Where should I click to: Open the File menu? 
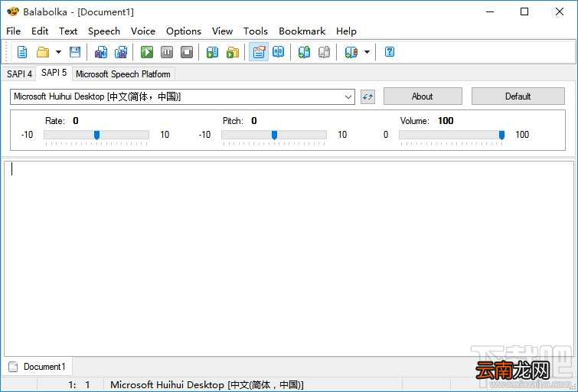click(14, 31)
